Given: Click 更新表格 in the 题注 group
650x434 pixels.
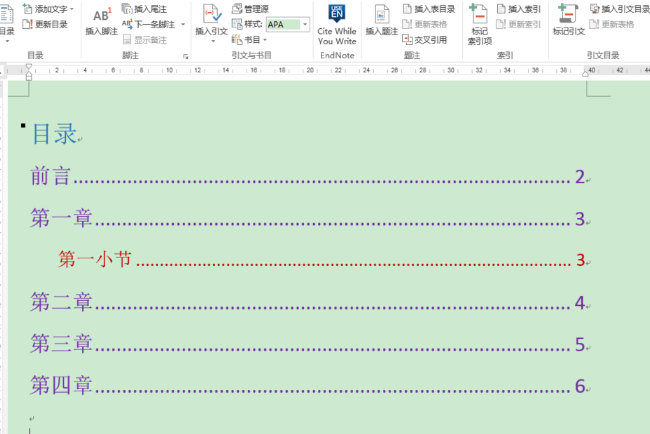Looking at the screenshot, I should pyautogui.click(x=425, y=24).
